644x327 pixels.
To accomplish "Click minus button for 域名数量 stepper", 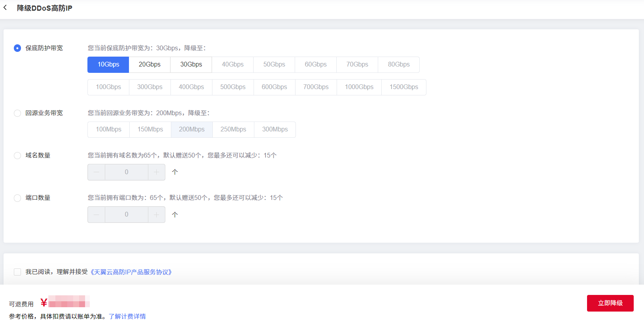I will point(97,172).
